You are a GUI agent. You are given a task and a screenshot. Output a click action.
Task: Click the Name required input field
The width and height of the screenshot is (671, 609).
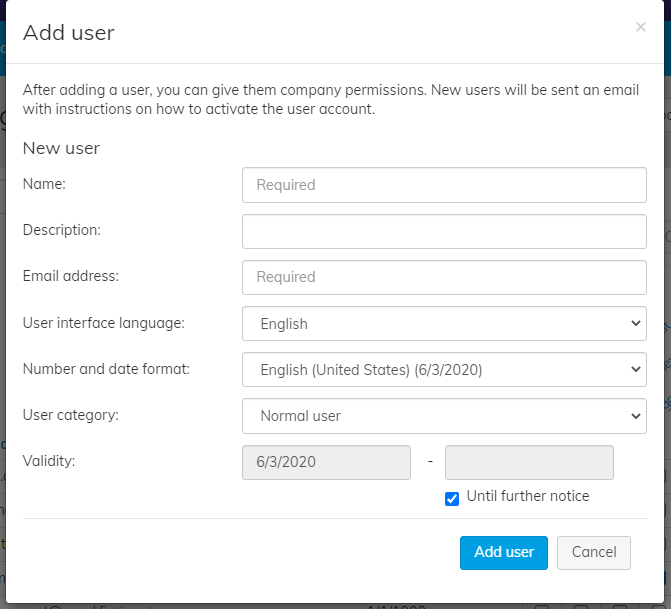[x=444, y=185]
